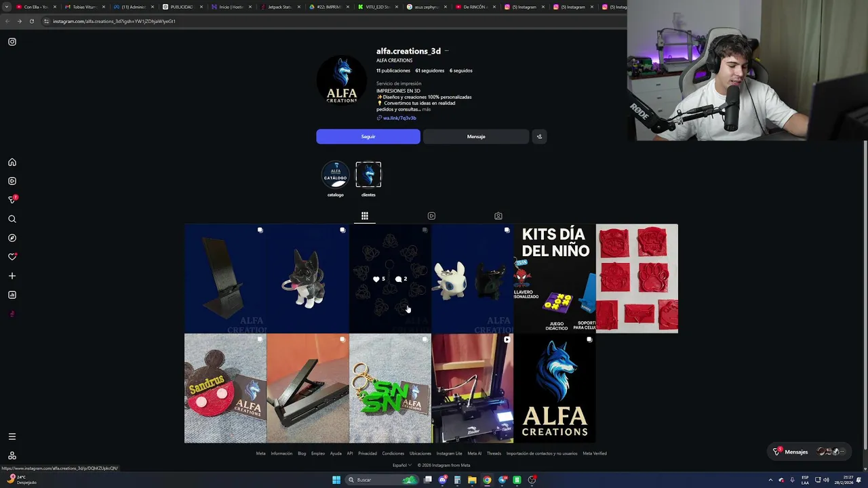Open Reels from the Instagram sidebar
The height and width of the screenshot is (488, 868).
pyautogui.click(x=12, y=181)
